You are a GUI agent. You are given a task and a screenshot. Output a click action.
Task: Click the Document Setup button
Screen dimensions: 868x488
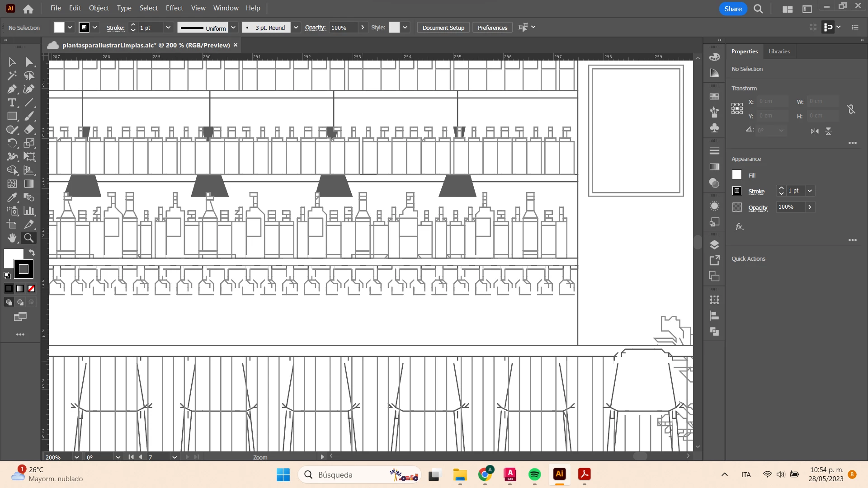(x=443, y=28)
